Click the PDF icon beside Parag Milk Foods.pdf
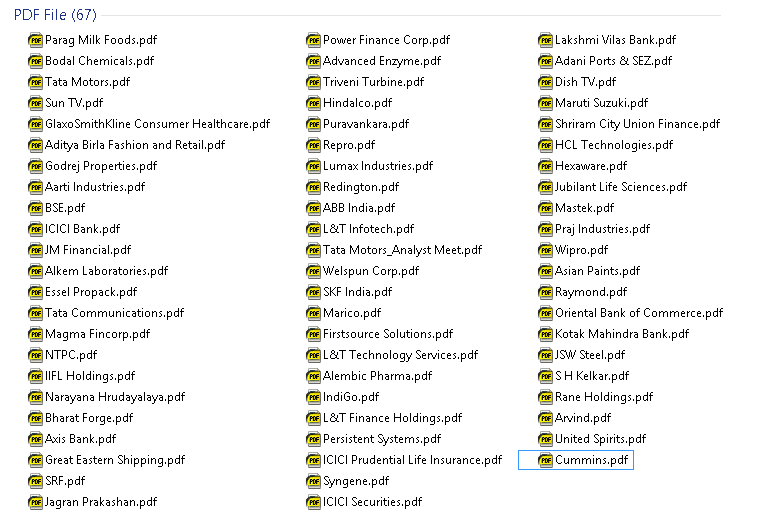The height and width of the screenshot is (520, 769). click(x=36, y=40)
